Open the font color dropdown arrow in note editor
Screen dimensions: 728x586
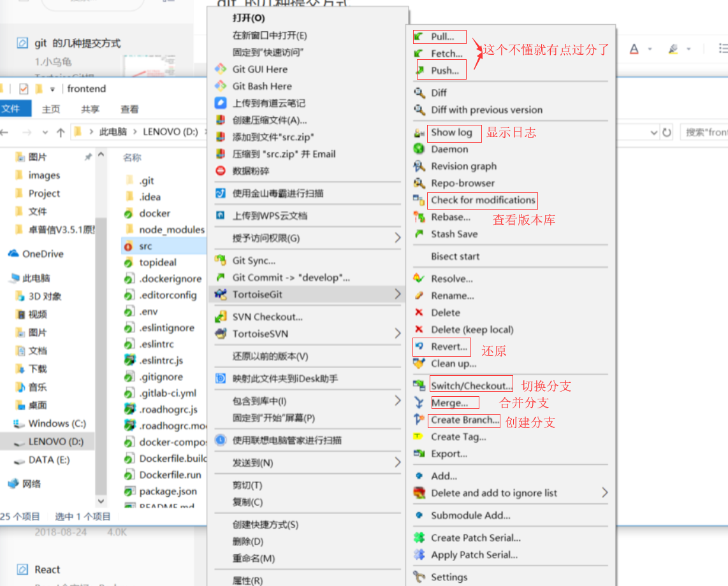(x=650, y=48)
